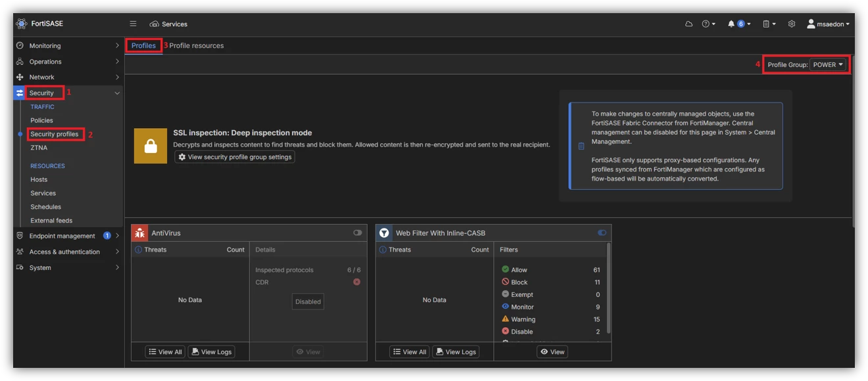This screenshot has width=868, height=381.
Task: Open Policies in the sidebar
Action: (x=41, y=120)
